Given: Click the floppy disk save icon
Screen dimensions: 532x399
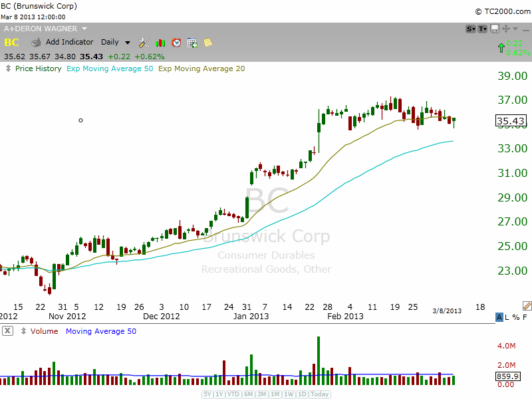Looking at the screenshot, I should tap(495, 29).
